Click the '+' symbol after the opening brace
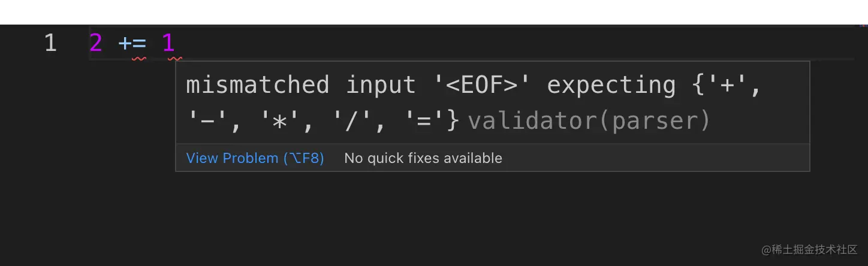The image size is (868, 266). pos(727,85)
